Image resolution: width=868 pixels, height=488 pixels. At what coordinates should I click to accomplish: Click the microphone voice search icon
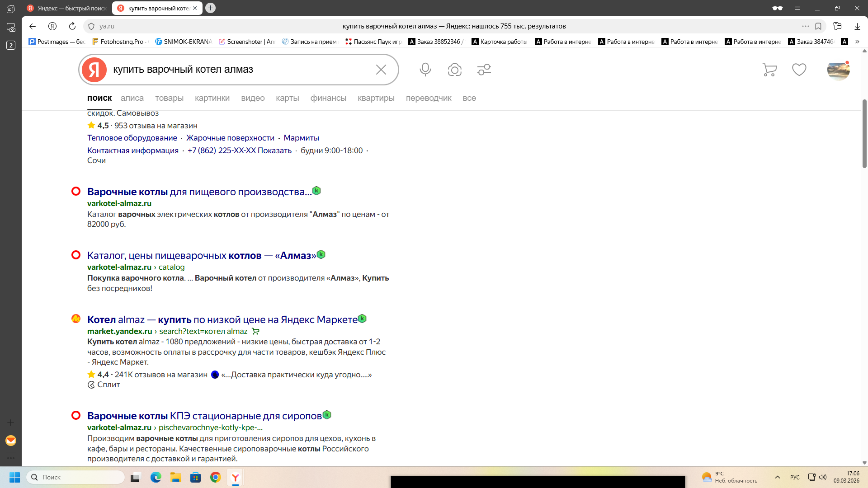pyautogui.click(x=425, y=70)
